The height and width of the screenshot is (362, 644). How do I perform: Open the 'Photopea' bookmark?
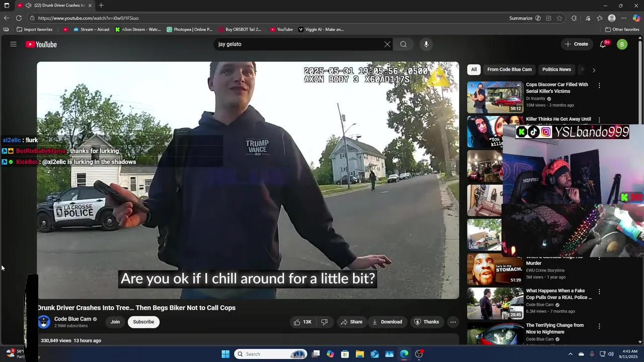(190, 30)
